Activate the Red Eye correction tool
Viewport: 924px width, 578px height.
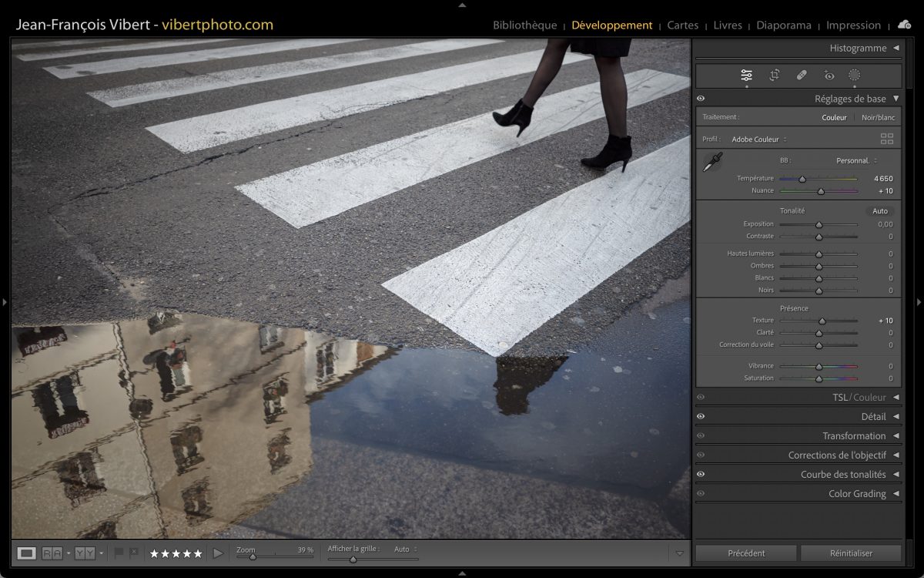click(x=829, y=76)
